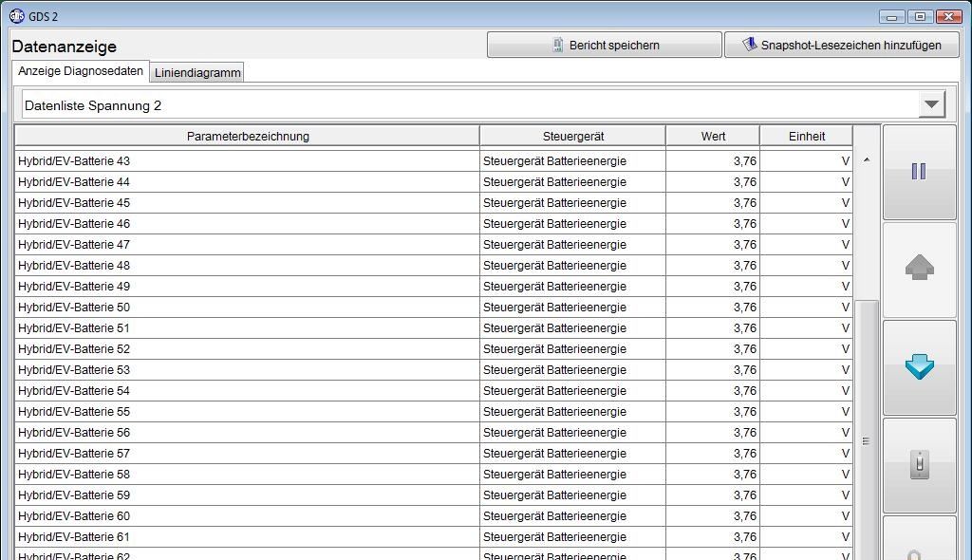The height and width of the screenshot is (560, 972).
Task: Click Snapshot-Lesezeichen hinzufügen button
Action: pos(841,45)
